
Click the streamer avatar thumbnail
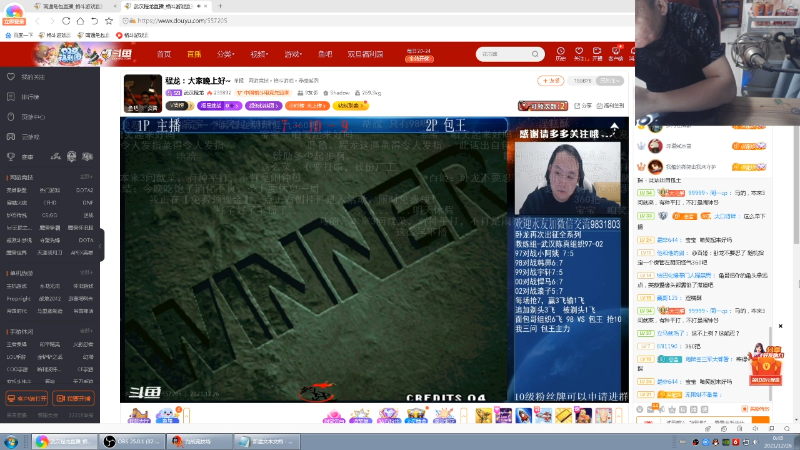(x=143, y=93)
